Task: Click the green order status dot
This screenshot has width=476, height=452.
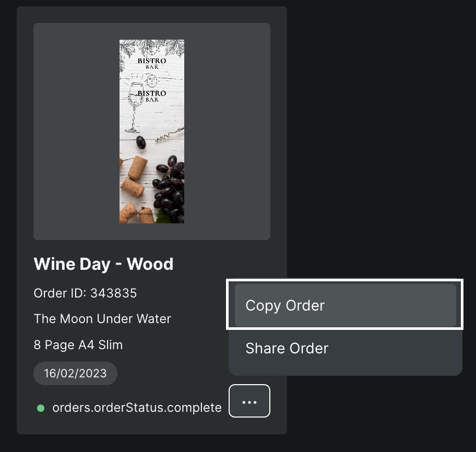Action: click(41, 408)
